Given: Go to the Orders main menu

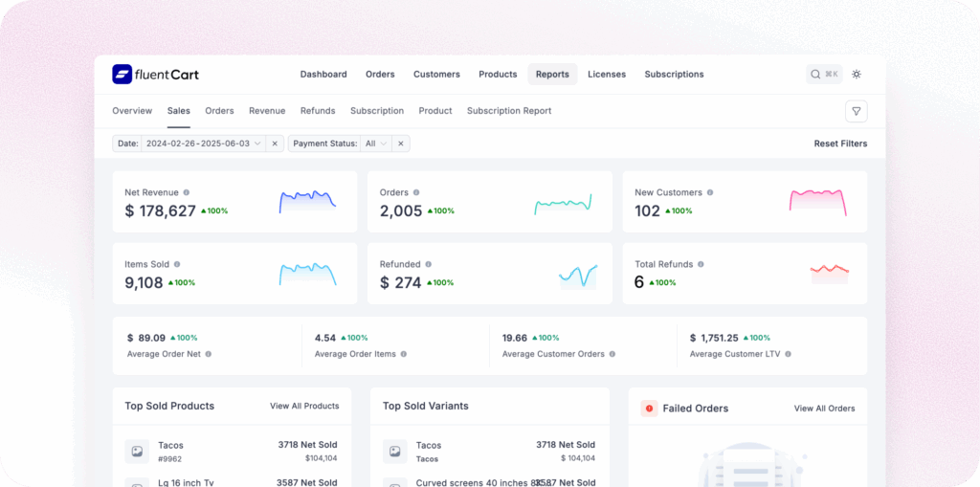Looking at the screenshot, I should [380, 75].
